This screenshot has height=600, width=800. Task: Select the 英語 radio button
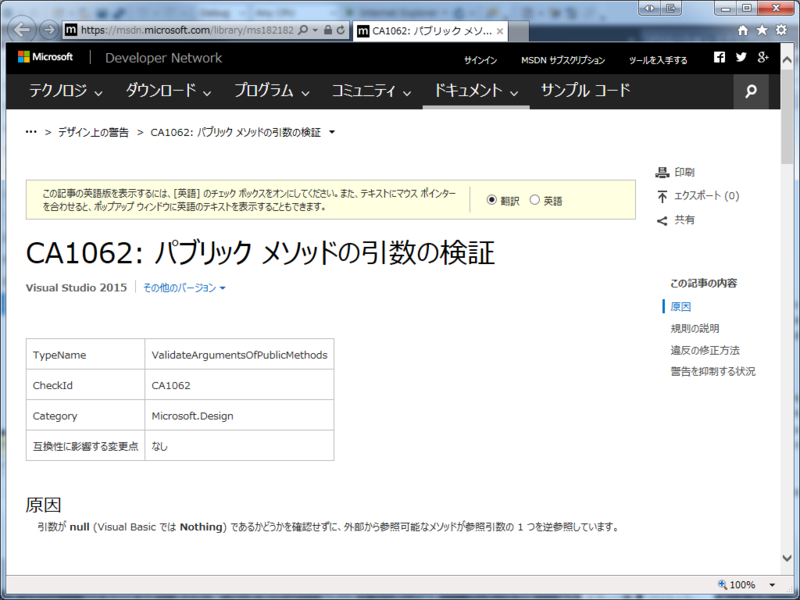tap(534, 200)
